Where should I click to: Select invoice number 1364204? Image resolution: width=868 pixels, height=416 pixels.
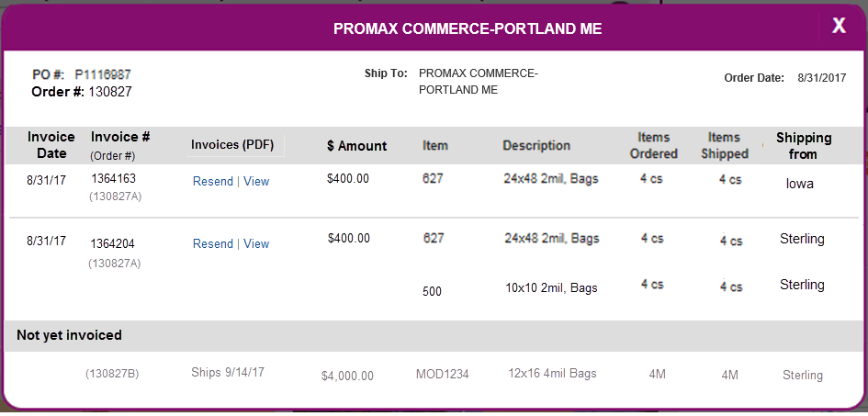[113, 244]
